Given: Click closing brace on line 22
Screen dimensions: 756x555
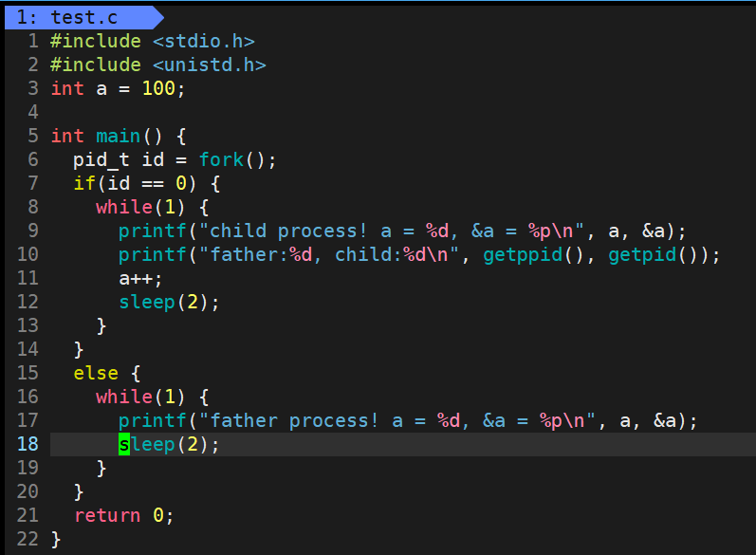Looking at the screenshot, I should click(x=55, y=539).
